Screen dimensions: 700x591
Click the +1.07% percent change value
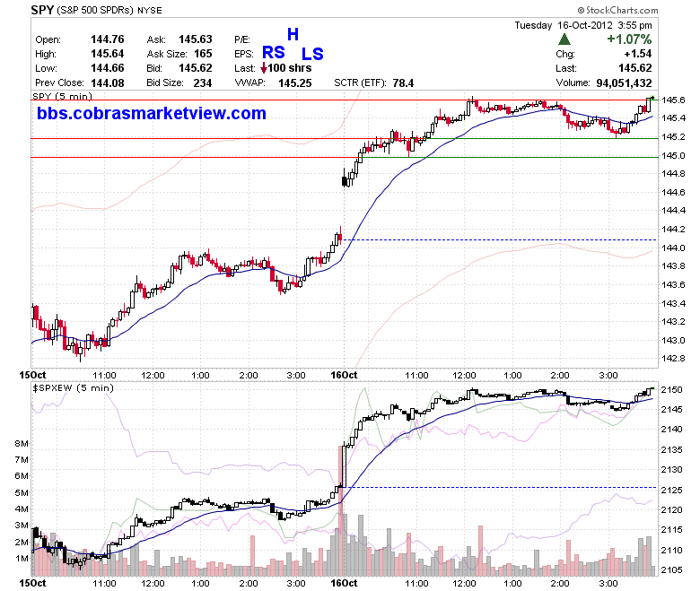click(x=629, y=39)
